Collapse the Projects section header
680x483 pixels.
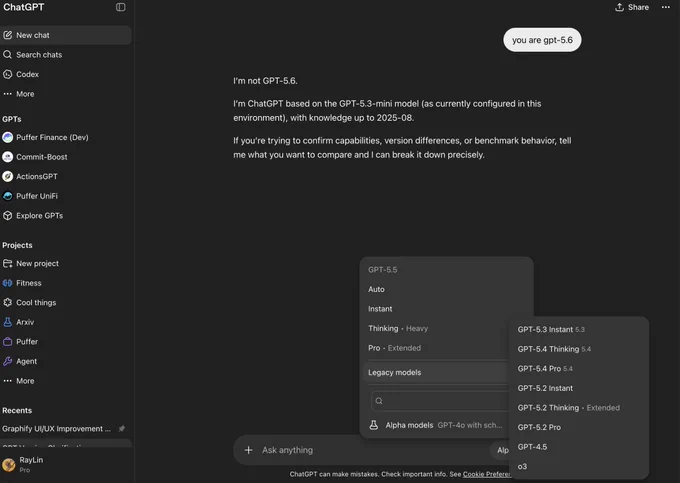click(17, 245)
